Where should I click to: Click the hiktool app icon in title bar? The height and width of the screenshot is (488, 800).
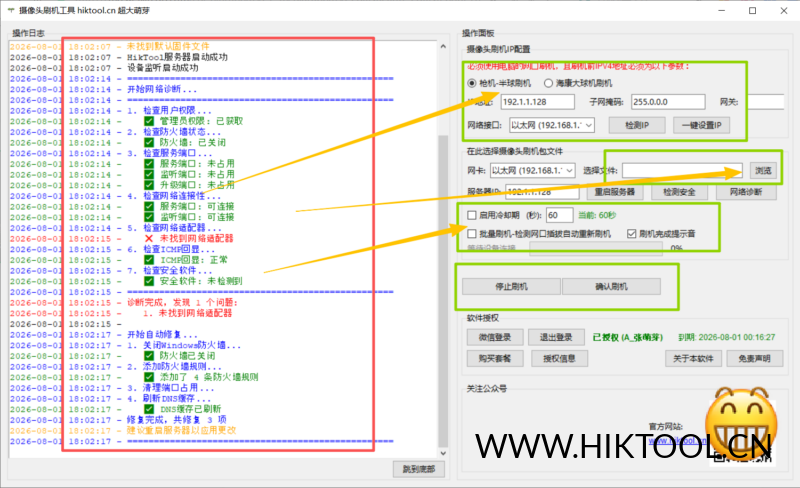coord(11,10)
